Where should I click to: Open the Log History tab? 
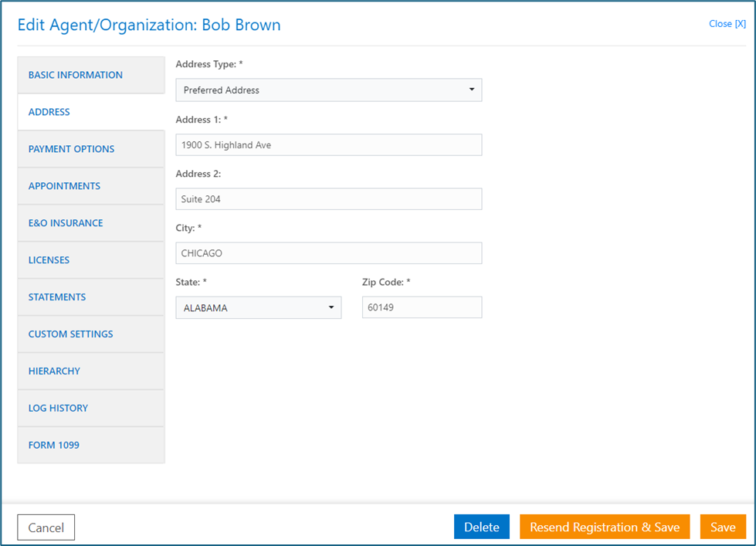91,408
